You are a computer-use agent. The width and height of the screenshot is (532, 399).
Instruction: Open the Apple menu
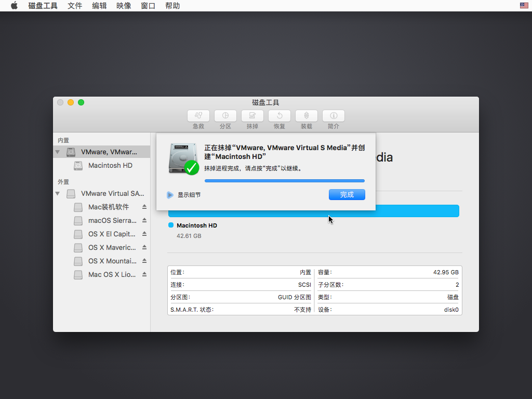(x=14, y=5)
